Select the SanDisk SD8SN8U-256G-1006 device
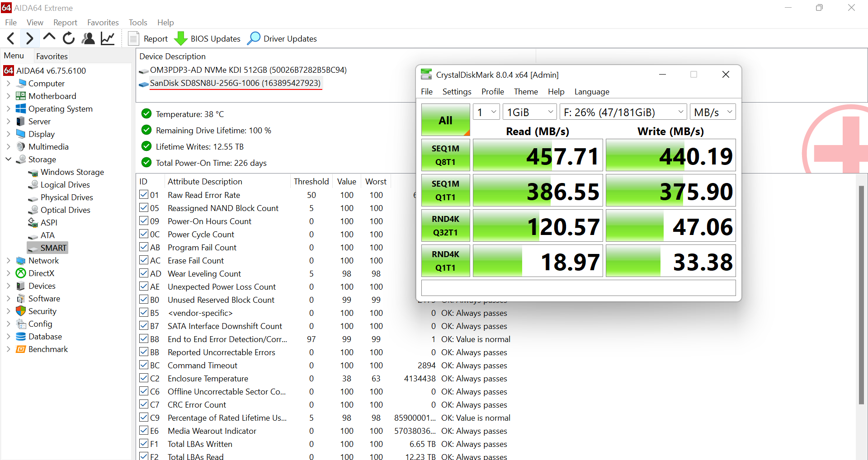This screenshot has height=460, width=868. pyautogui.click(x=235, y=83)
